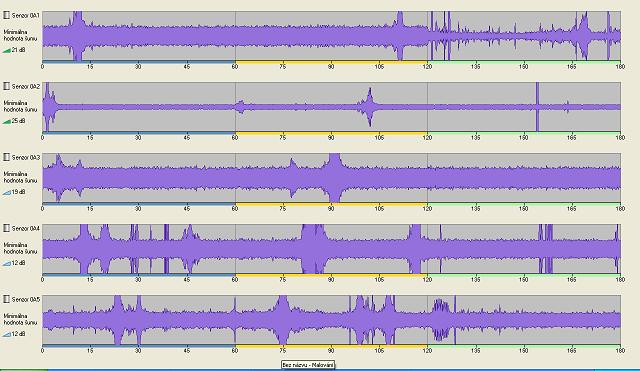This screenshot has height=371, width=640.
Task: Select the blue timeline segment under Senzor 0A2
Action: click(x=139, y=133)
